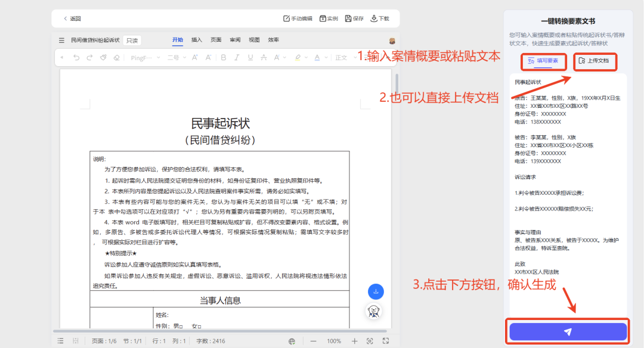Switch to the 效率 tab
Image resolution: width=644 pixels, height=348 pixels.
coord(274,40)
